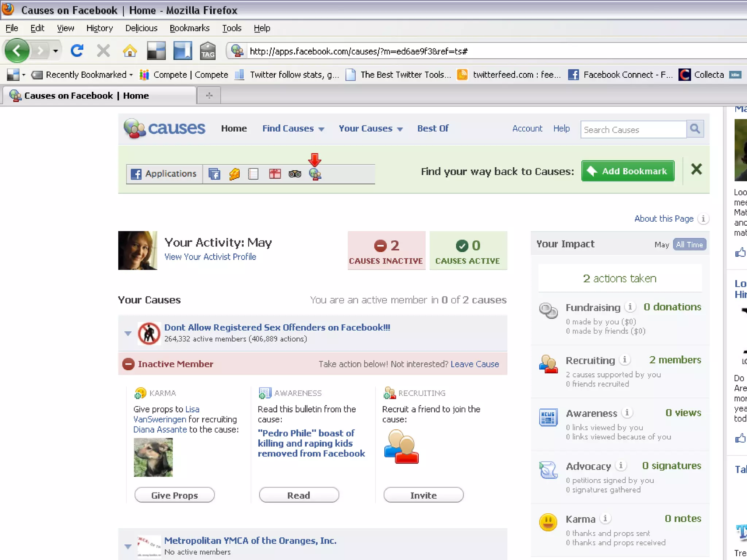Click the Karma info icon in Your Impact
The width and height of the screenshot is (747, 560).
coord(605,518)
